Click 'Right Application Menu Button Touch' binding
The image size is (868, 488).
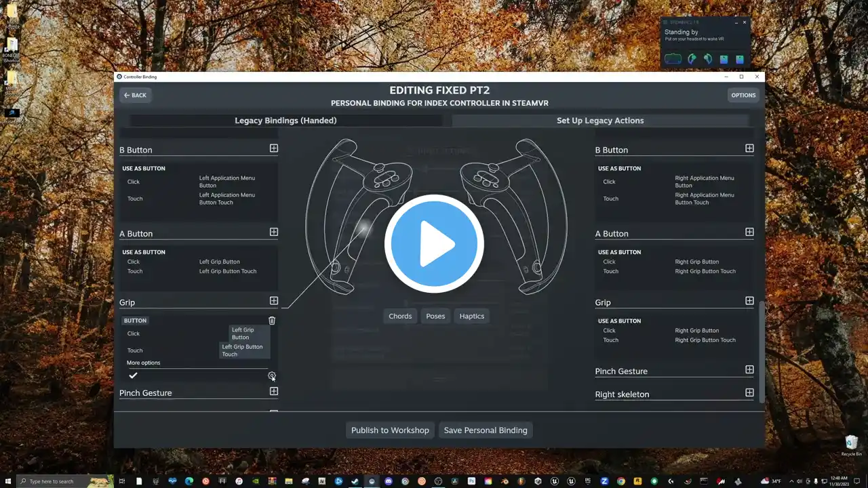coord(705,199)
